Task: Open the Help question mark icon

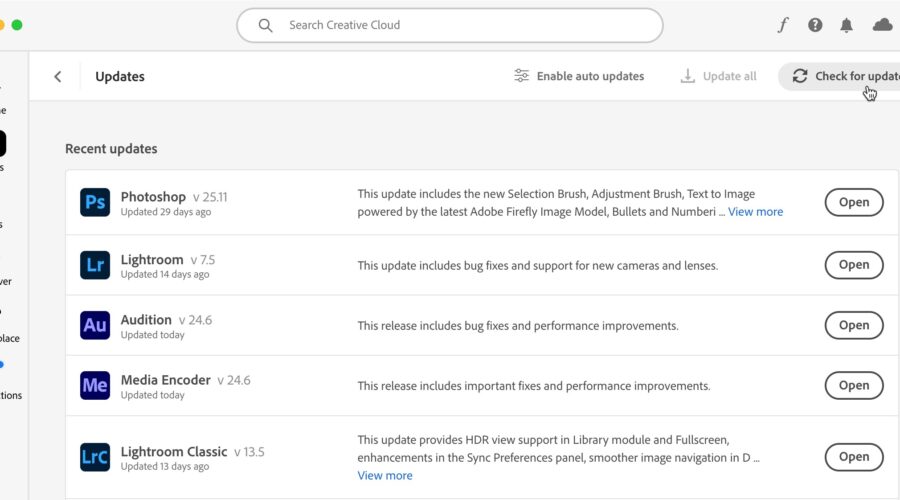Action: 815,25
